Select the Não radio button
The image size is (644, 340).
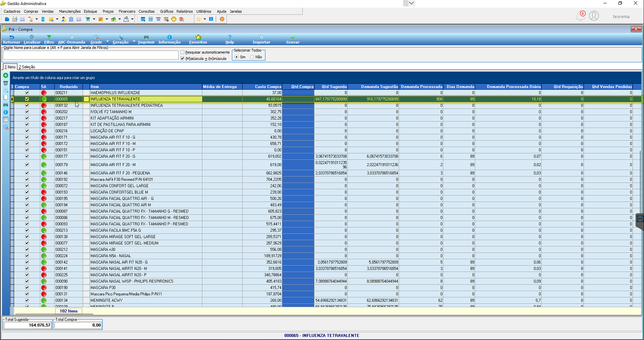252,57
